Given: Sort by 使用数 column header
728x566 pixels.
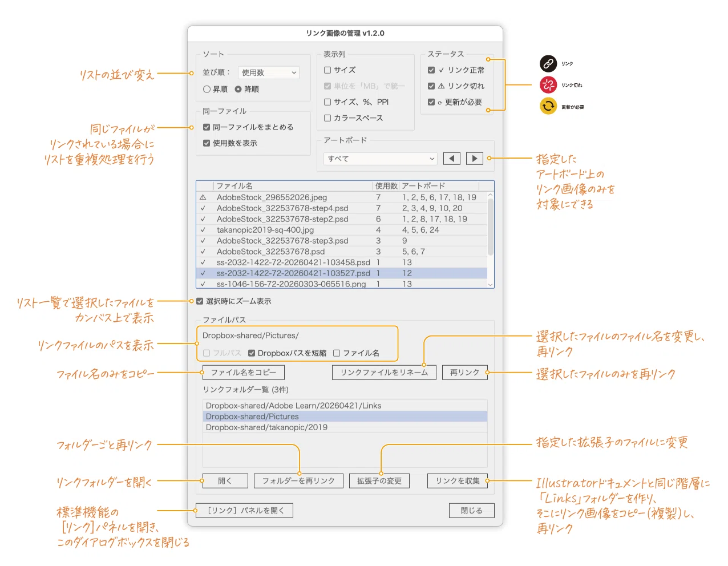Looking at the screenshot, I should (386, 186).
